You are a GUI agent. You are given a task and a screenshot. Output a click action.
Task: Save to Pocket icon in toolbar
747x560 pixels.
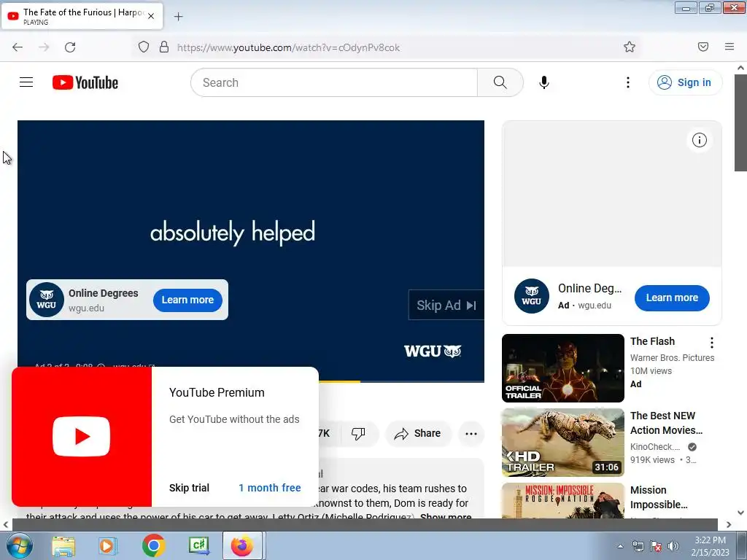703,47
